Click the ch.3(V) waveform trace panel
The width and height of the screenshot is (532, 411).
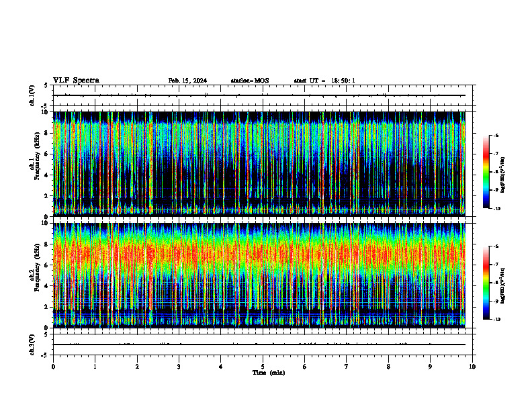pos(263,345)
